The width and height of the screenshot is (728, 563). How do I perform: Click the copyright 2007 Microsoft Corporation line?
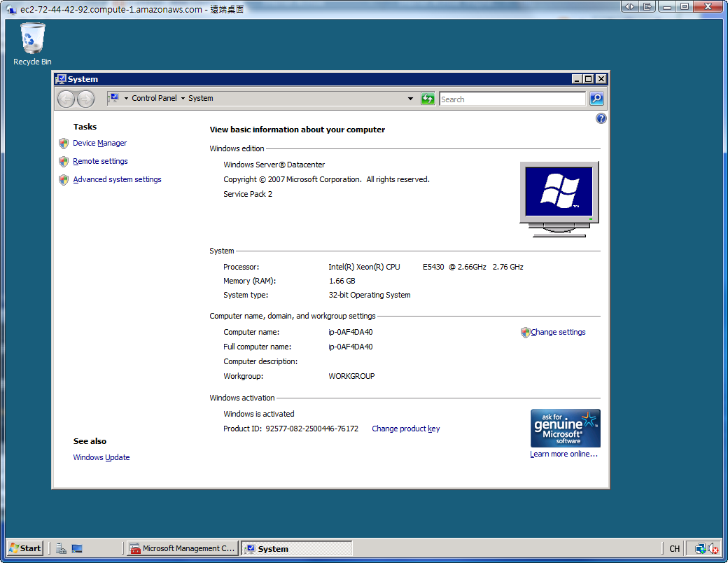click(326, 180)
